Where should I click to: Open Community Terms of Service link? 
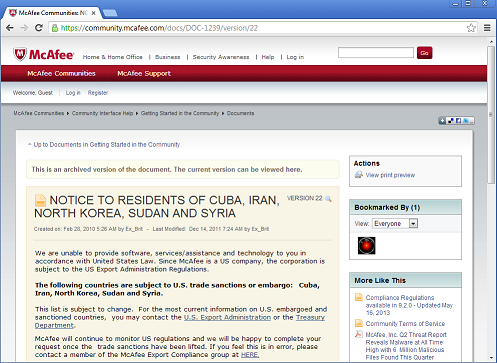click(x=405, y=323)
